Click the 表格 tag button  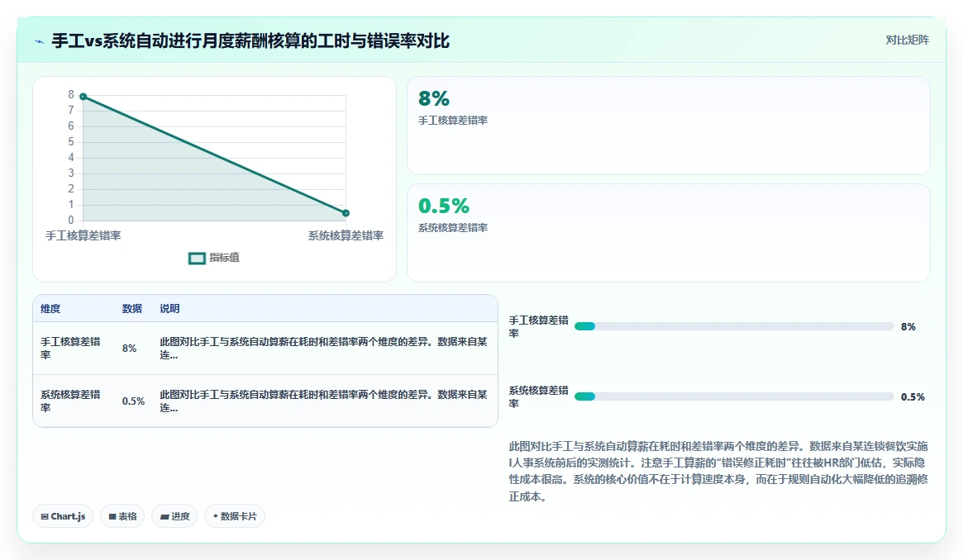[122, 516]
